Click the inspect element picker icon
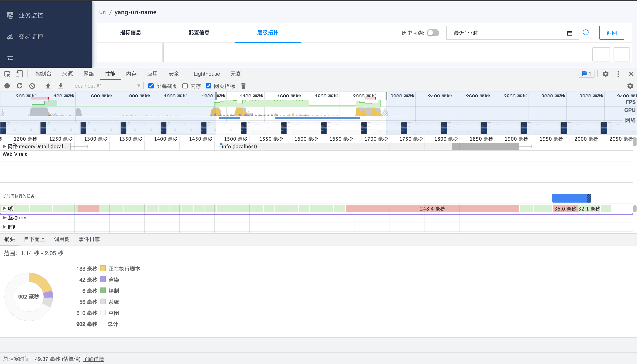 pyautogui.click(x=7, y=74)
